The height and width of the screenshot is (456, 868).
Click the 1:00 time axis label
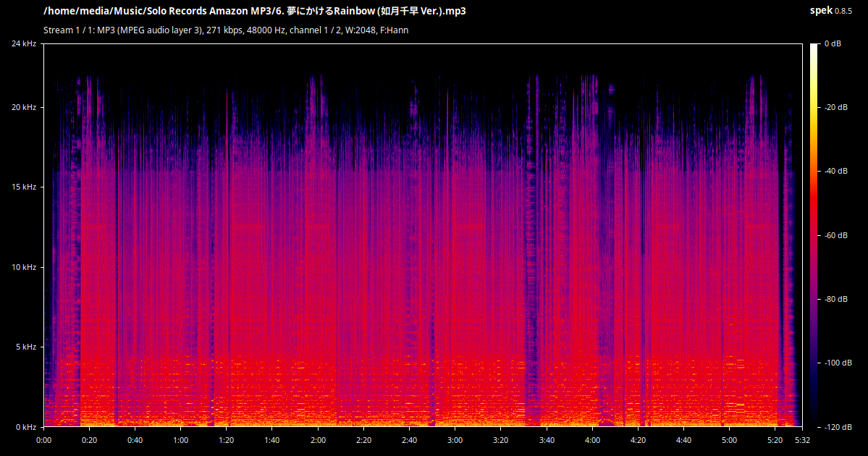(180, 440)
